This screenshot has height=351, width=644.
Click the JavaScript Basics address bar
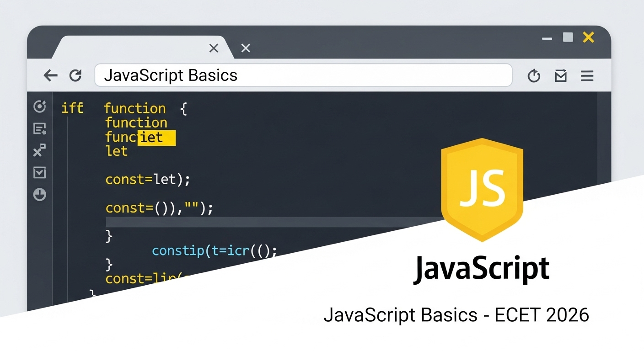(x=303, y=75)
